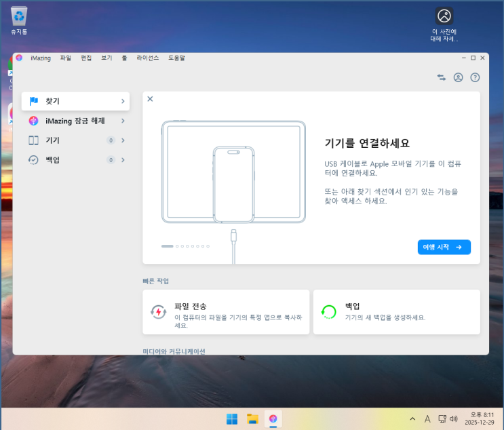The image size is (504, 430).
Task: Open the 툴 menu
Action: pos(124,58)
